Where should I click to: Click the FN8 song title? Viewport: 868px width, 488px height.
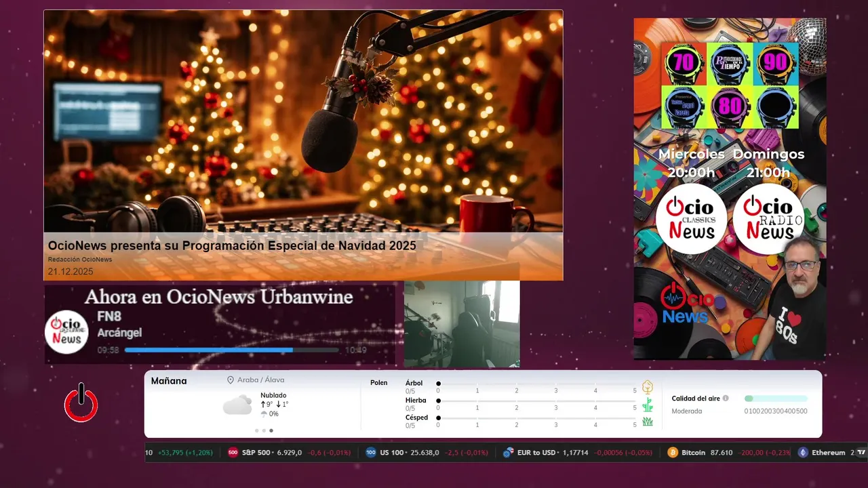click(x=109, y=317)
